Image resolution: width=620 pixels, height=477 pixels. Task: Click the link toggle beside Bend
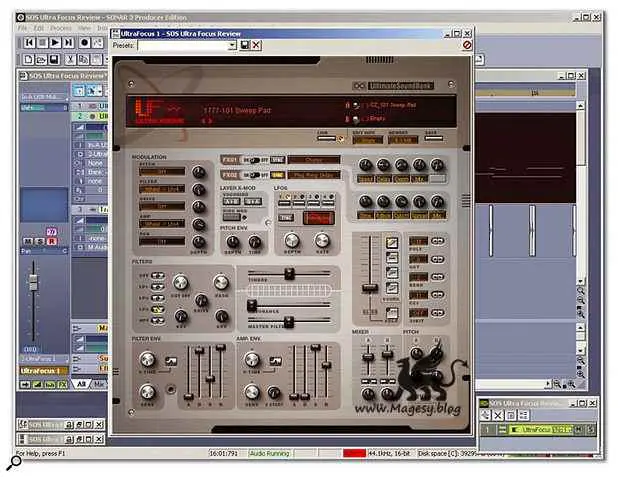[437, 277]
